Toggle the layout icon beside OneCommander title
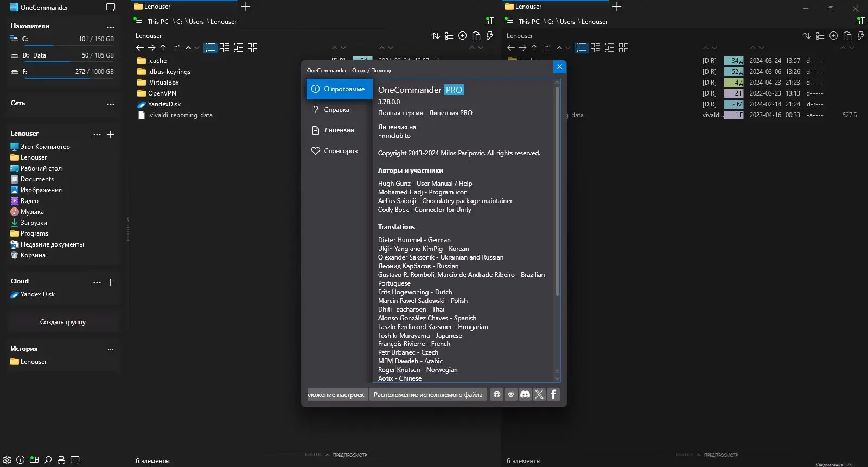The height and width of the screenshot is (467, 868). 111,8
